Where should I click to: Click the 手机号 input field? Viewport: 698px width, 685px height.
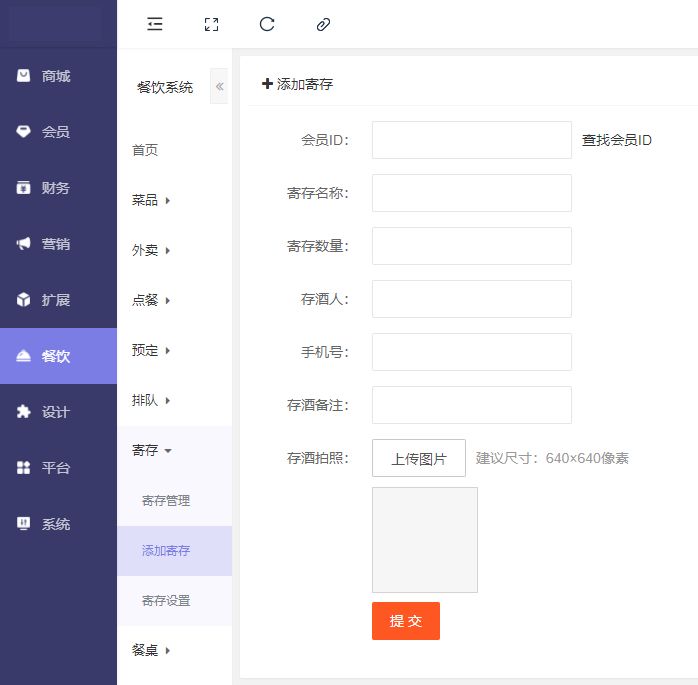(x=471, y=352)
